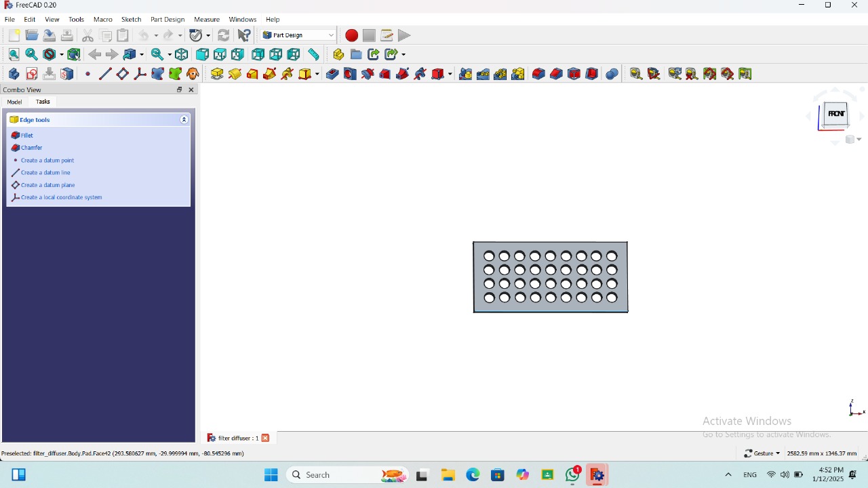Create a new Part Design body
This screenshot has height=488, width=868.
click(x=14, y=74)
